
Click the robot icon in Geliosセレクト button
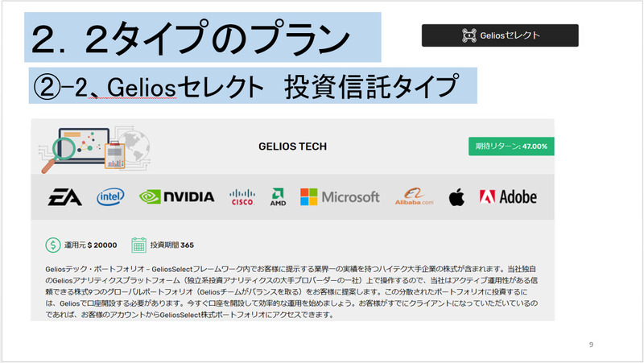click(x=469, y=35)
